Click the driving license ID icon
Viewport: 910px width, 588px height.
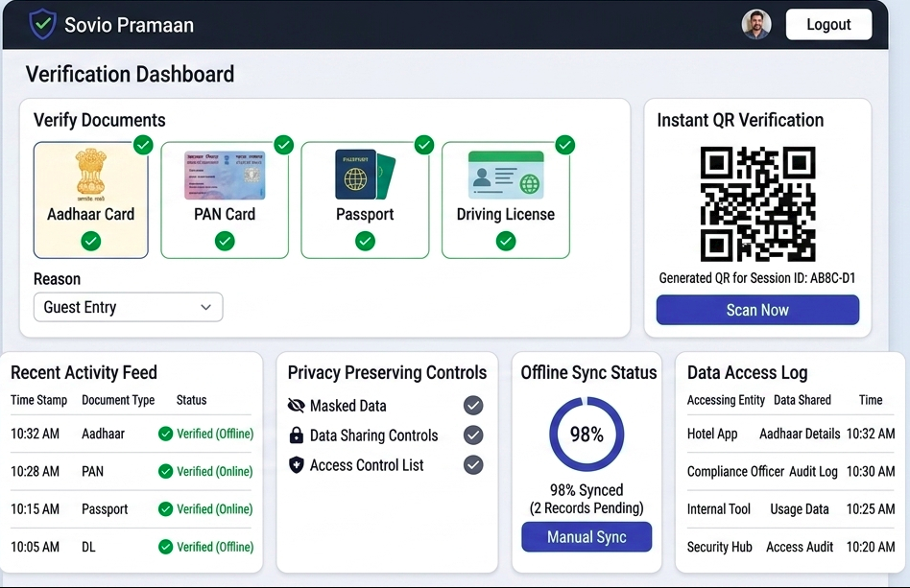click(506, 176)
